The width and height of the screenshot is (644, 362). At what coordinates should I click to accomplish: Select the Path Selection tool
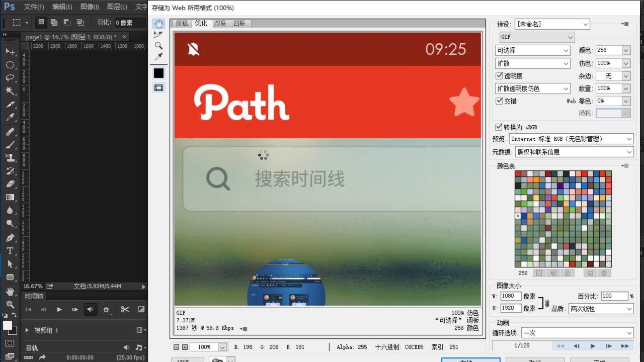click(x=10, y=263)
